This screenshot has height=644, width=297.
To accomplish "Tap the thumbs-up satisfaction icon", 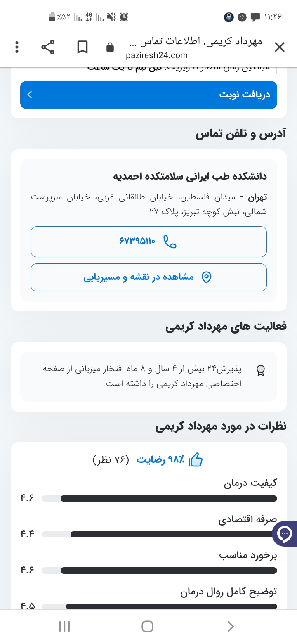I will (196, 460).
